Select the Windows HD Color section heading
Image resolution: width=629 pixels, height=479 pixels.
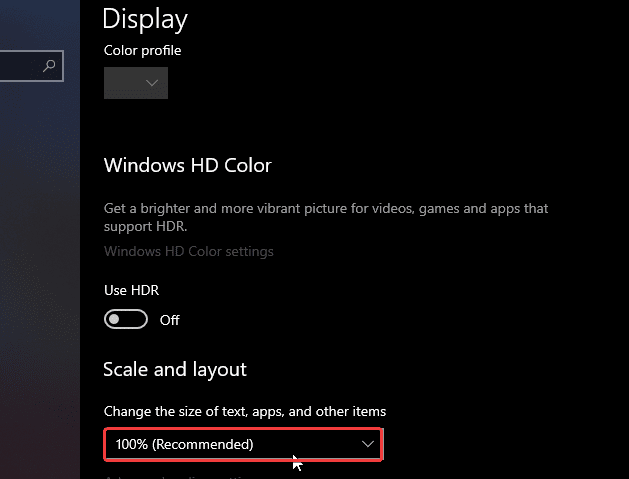pyautogui.click(x=188, y=165)
